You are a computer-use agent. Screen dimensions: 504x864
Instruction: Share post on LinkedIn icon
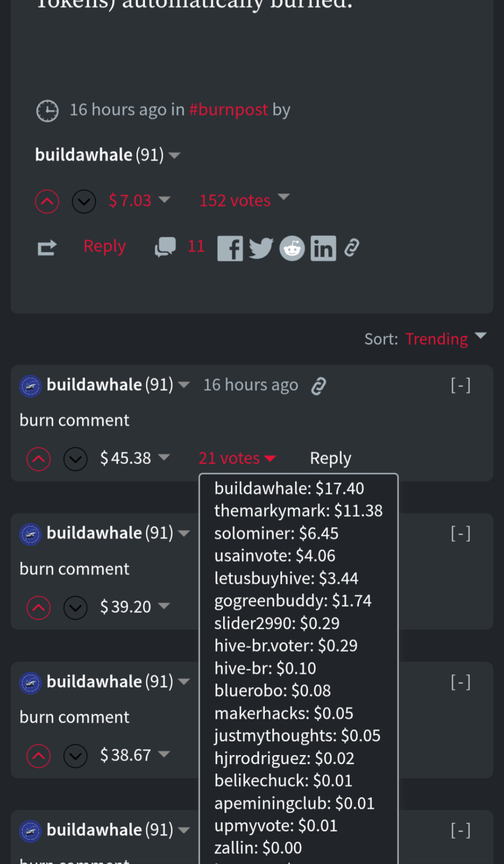tap(323, 248)
